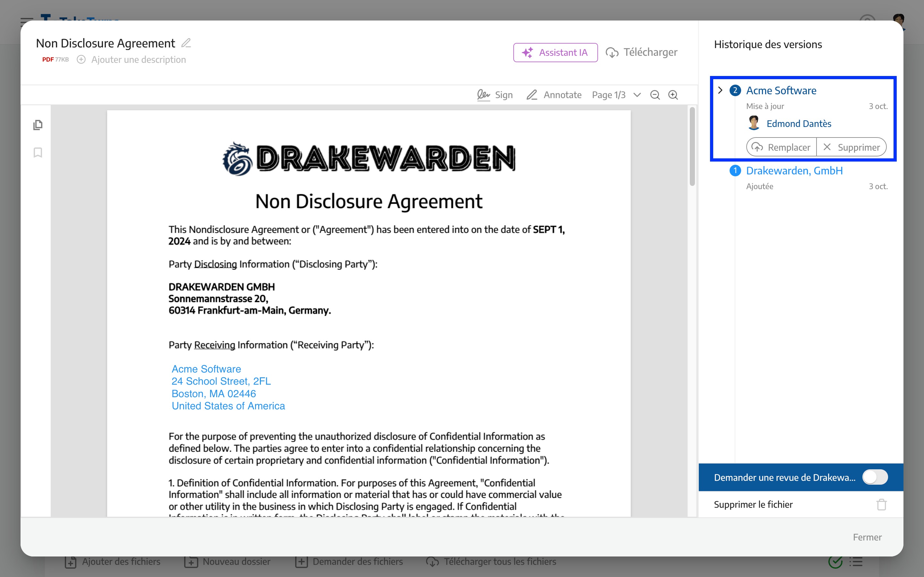The width and height of the screenshot is (924, 577).
Task: Click the AI Assistant icon button
Action: [555, 52]
